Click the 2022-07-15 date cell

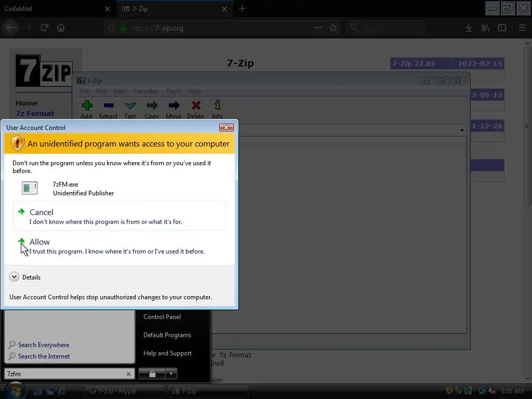click(479, 63)
